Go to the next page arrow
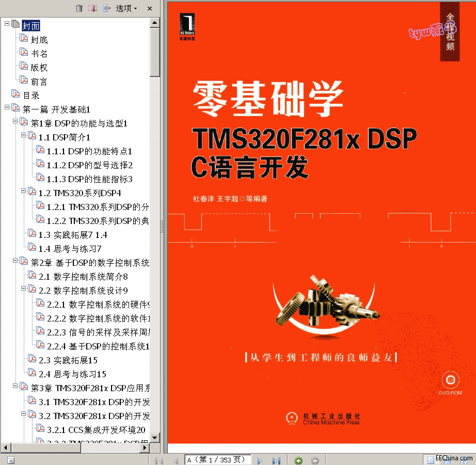Image resolution: width=476 pixels, height=465 pixels. click(x=260, y=460)
